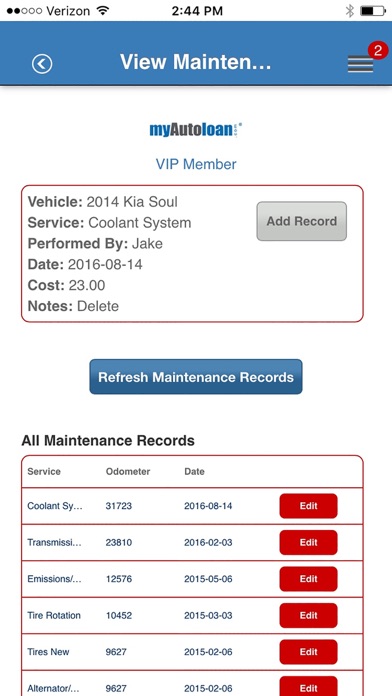Select the Transmissi… service name
Viewport: 392px width, 696px height.
pos(55,542)
